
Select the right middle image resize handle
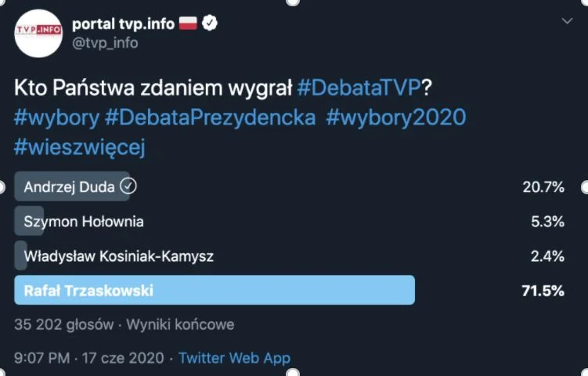click(x=586, y=187)
